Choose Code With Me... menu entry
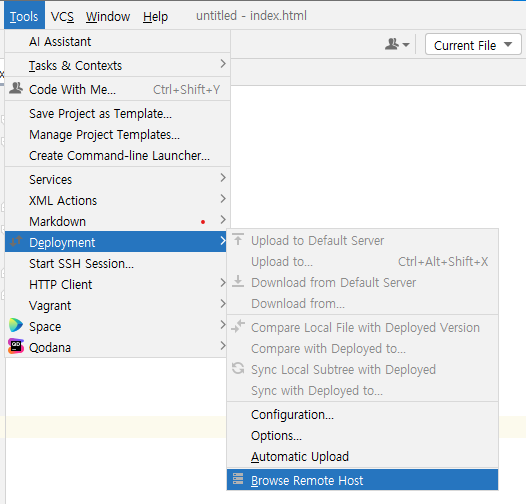 pyautogui.click(x=117, y=90)
